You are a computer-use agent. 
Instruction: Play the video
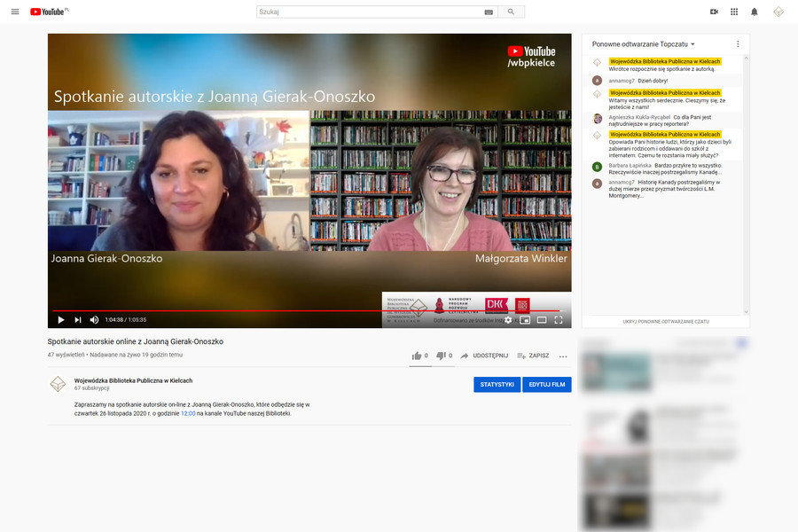pos(60,320)
